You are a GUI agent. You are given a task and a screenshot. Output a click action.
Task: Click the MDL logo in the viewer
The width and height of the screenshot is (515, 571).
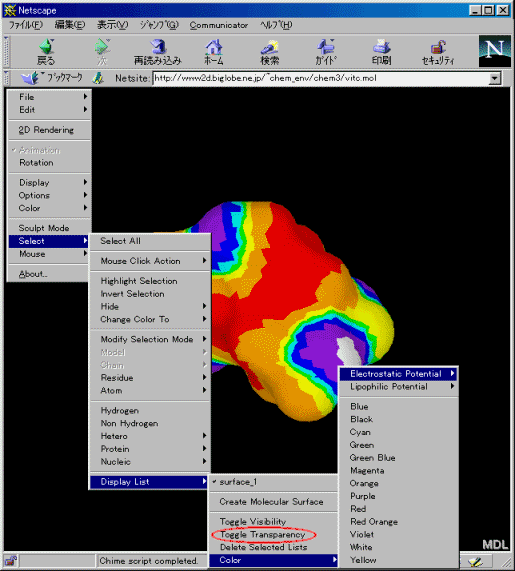[495, 544]
